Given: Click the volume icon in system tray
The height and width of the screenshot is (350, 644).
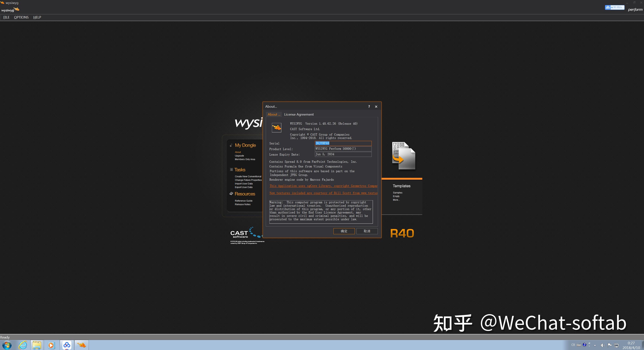Looking at the screenshot, I should pos(603,345).
